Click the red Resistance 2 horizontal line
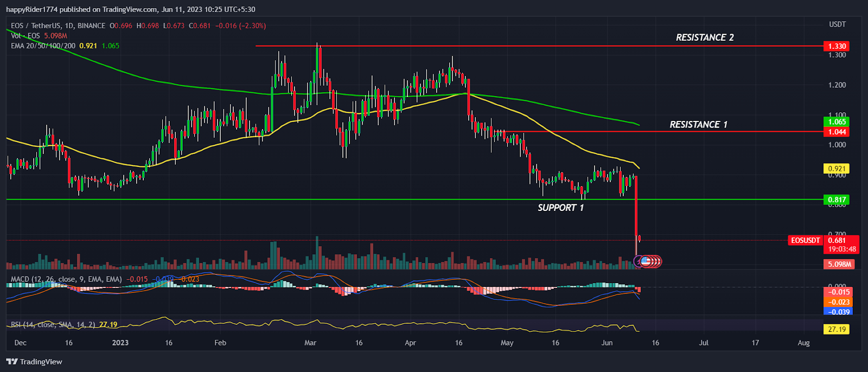Image resolution: width=868 pixels, height=372 pixels. click(x=539, y=46)
